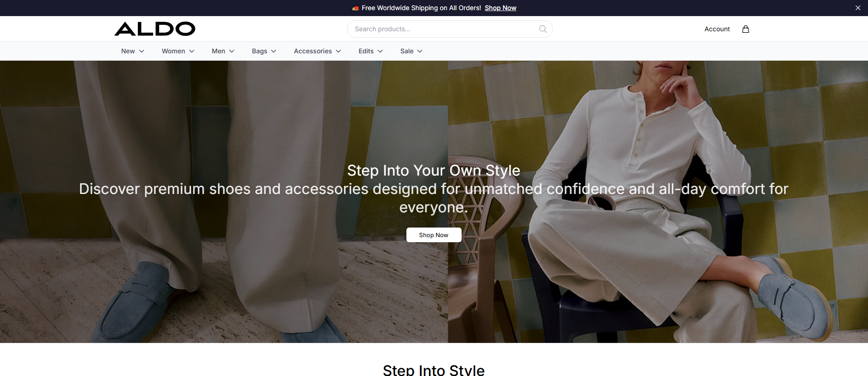Expand the Edits menu
868x376 pixels.
pos(371,51)
